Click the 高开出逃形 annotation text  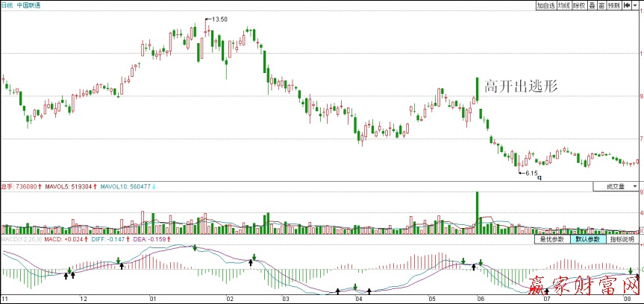(x=521, y=86)
